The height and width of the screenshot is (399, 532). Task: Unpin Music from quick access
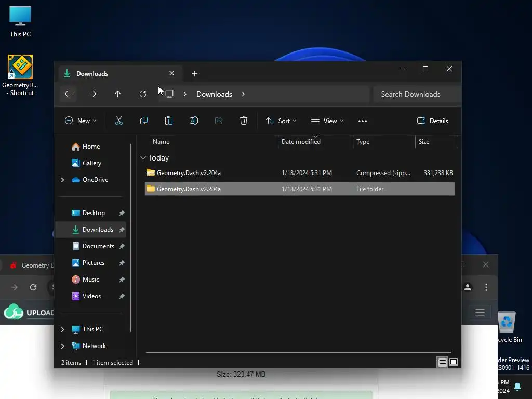(x=122, y=280)
